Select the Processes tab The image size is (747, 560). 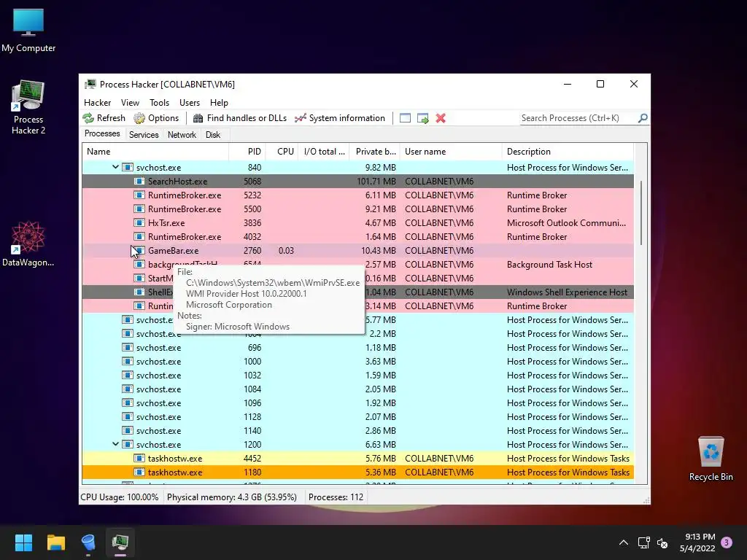point(102,134)
